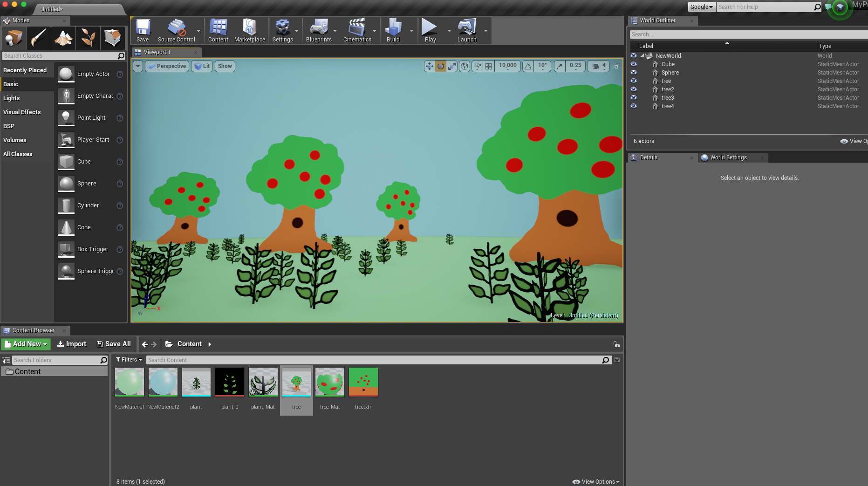868x486 pixels.
Task: Open the Perspective view mode dropdown
Action: pos(167,66)
